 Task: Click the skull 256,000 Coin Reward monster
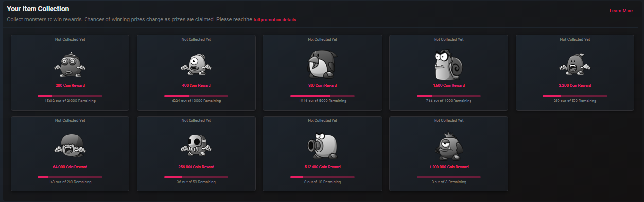[x=196, y=146]
